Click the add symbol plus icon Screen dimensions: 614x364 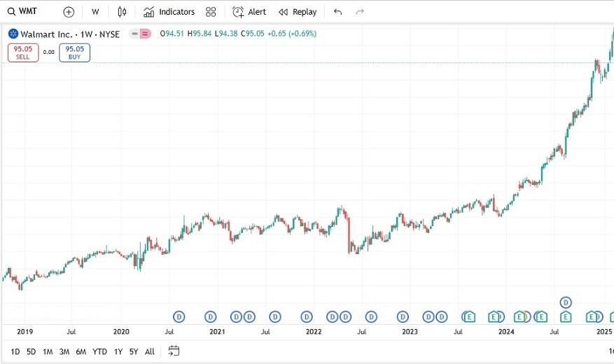[69, 12]
